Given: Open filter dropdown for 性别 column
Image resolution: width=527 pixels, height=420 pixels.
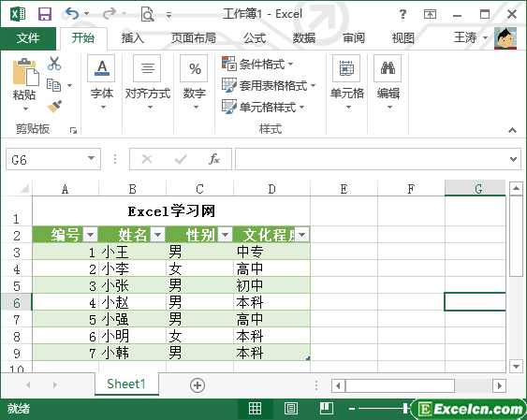Looking at the screenshot, I should [x=226, y=235].
